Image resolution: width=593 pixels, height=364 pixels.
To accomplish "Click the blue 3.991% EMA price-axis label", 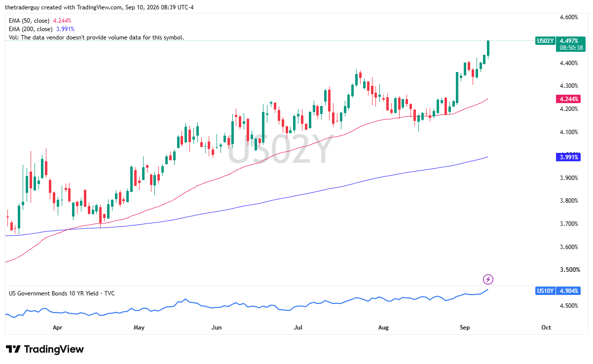I will [x=568, y=157].
